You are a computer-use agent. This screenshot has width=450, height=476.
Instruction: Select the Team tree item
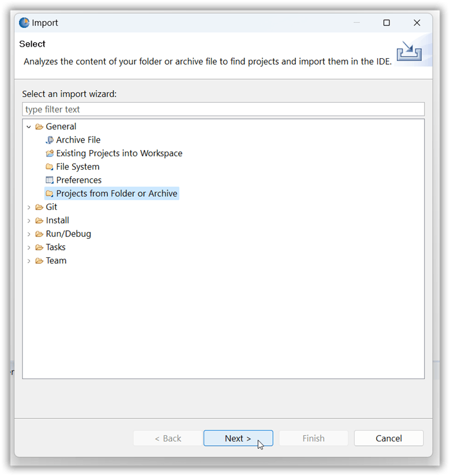coord(56,261)
